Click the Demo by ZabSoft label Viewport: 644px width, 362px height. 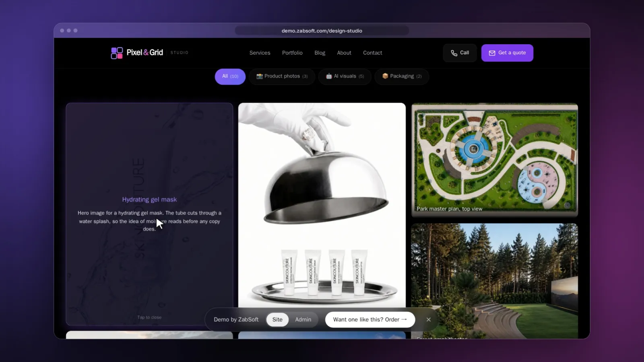236,320
